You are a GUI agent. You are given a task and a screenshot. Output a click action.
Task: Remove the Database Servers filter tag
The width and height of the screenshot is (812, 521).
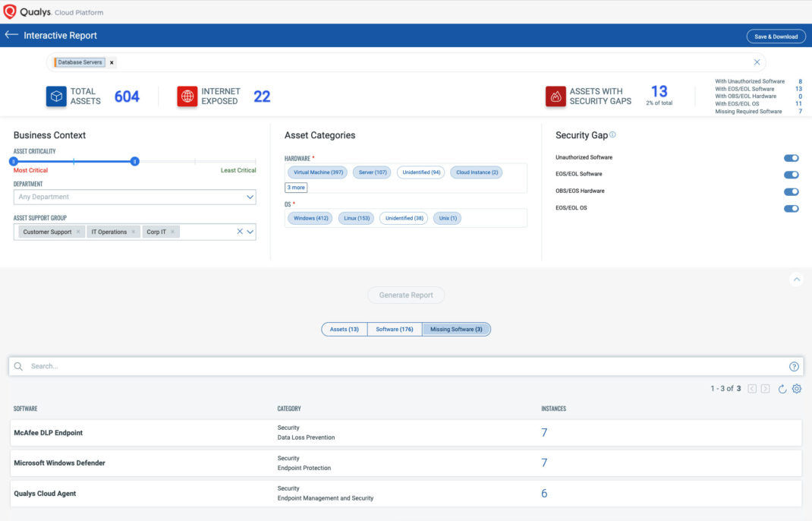[112, 63]
